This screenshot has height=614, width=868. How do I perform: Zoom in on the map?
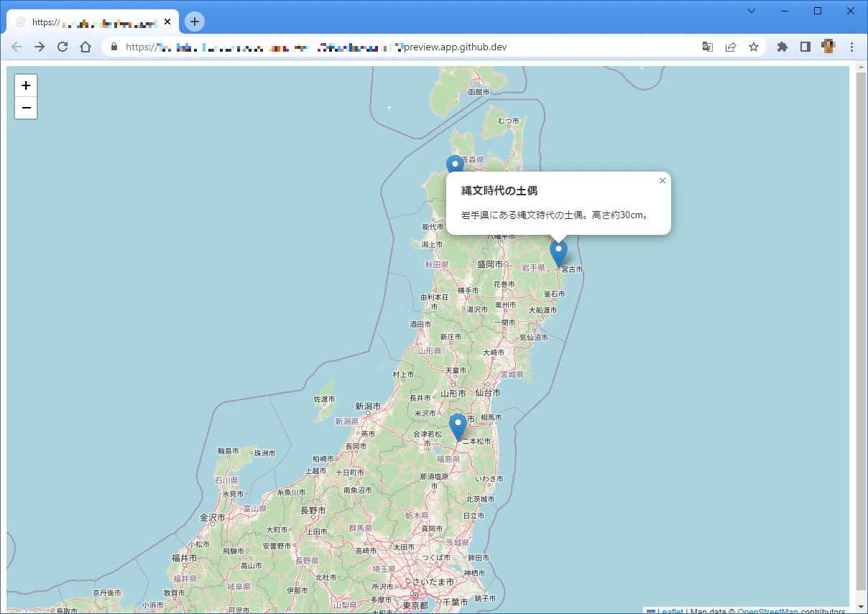click(26, 85)
